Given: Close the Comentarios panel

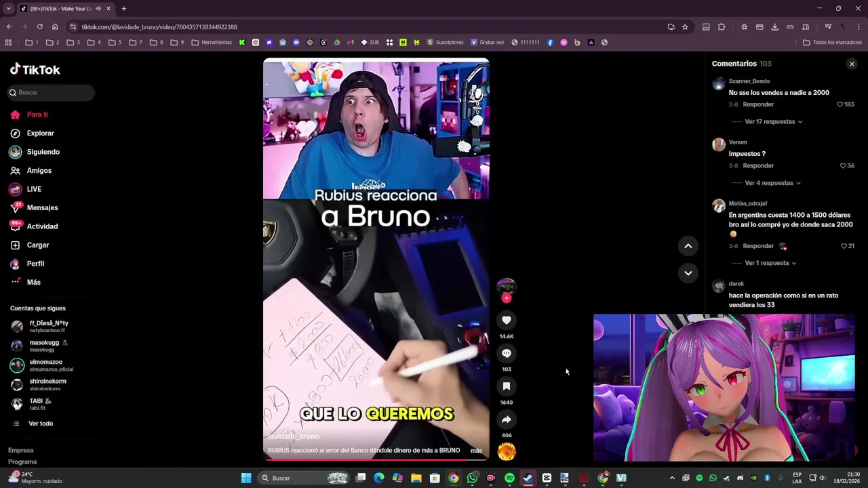Looking at the screenshot, I should 852,64.
